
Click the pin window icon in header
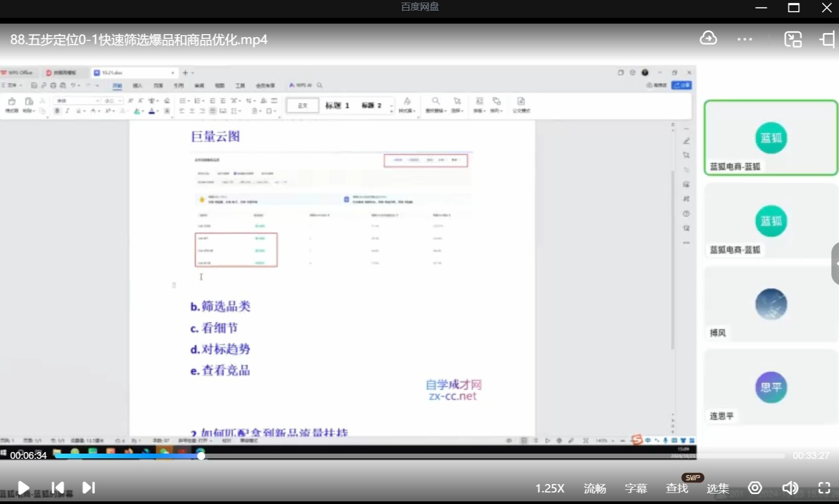[x=827, y=39]
